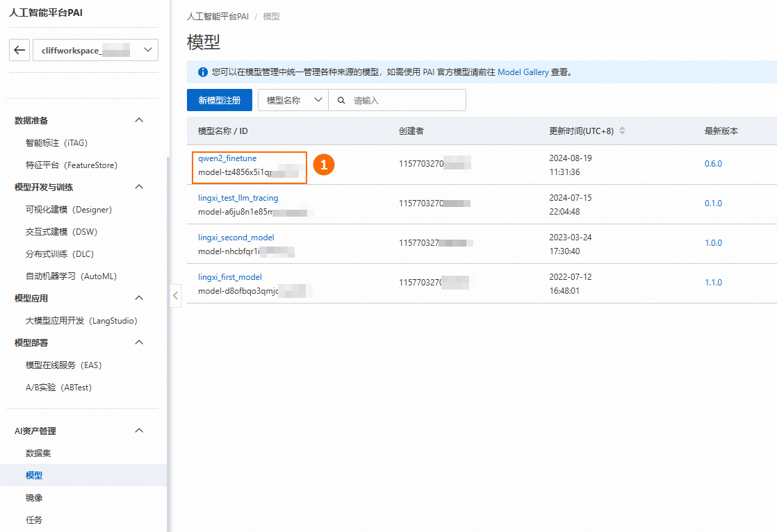The height and width of the screenshot is (532, 777).
Task: Click the 2024-07-15 update time cell
Action: (571, 205)
